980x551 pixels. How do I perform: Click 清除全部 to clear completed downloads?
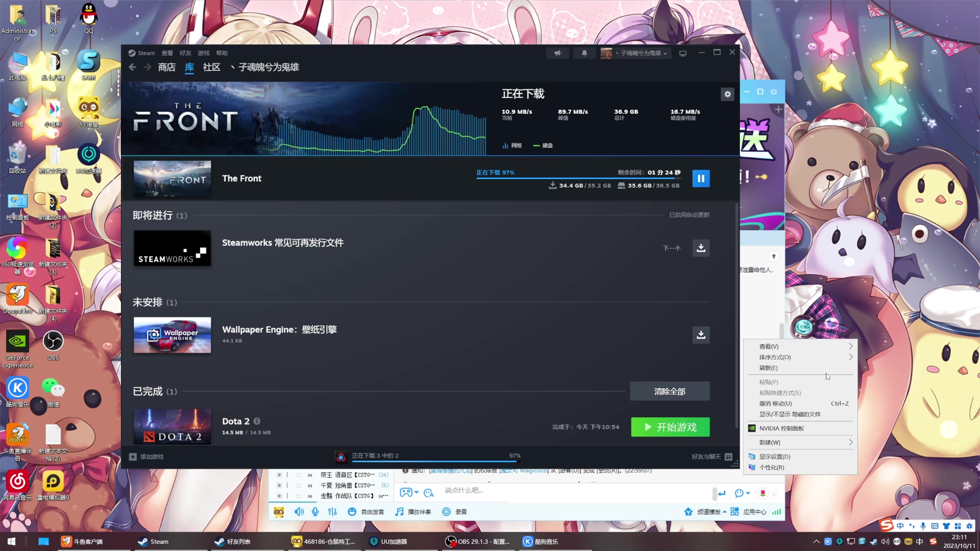[x=670, y=391]
